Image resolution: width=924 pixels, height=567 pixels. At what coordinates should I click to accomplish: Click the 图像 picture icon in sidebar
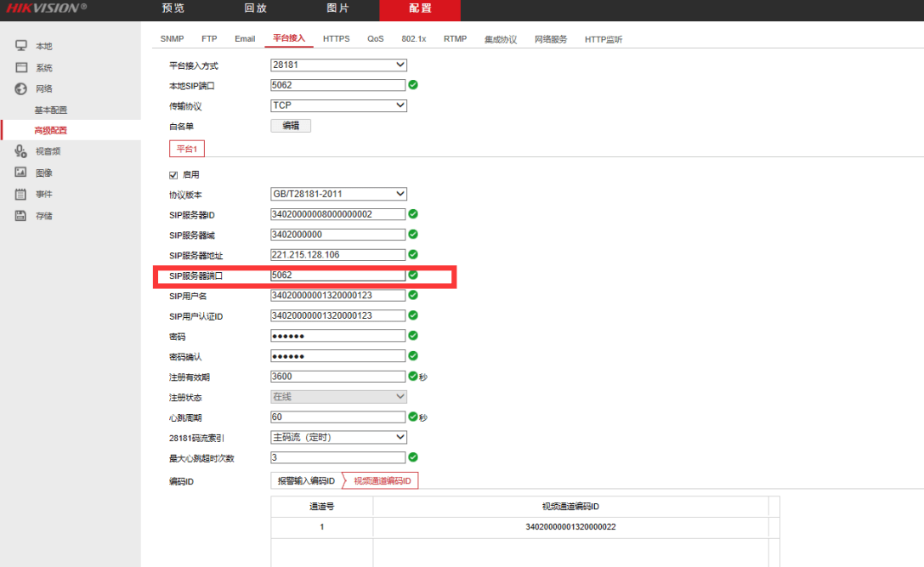[21, 173]
